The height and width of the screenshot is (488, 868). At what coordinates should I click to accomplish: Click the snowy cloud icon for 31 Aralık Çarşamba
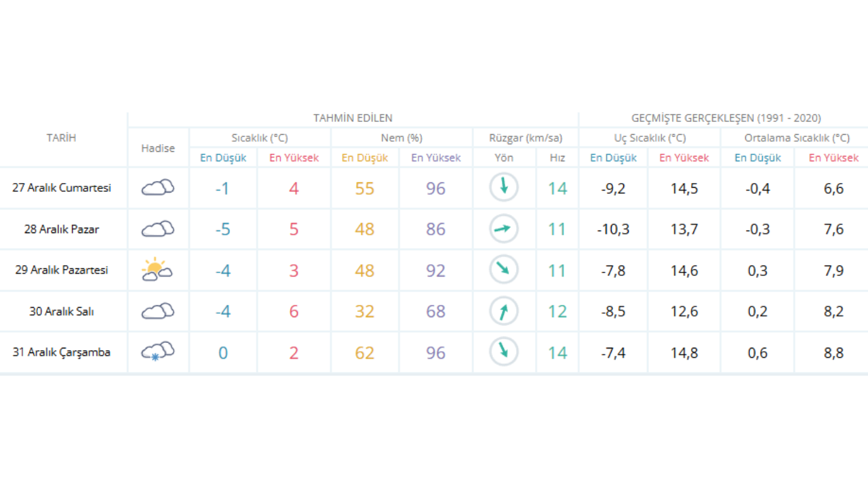click(x=157, y=352)
